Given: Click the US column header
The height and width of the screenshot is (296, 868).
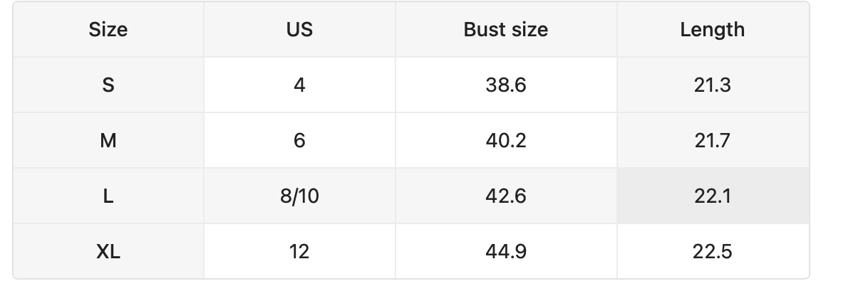Looking at the screenshot, I should coord(299,30).
